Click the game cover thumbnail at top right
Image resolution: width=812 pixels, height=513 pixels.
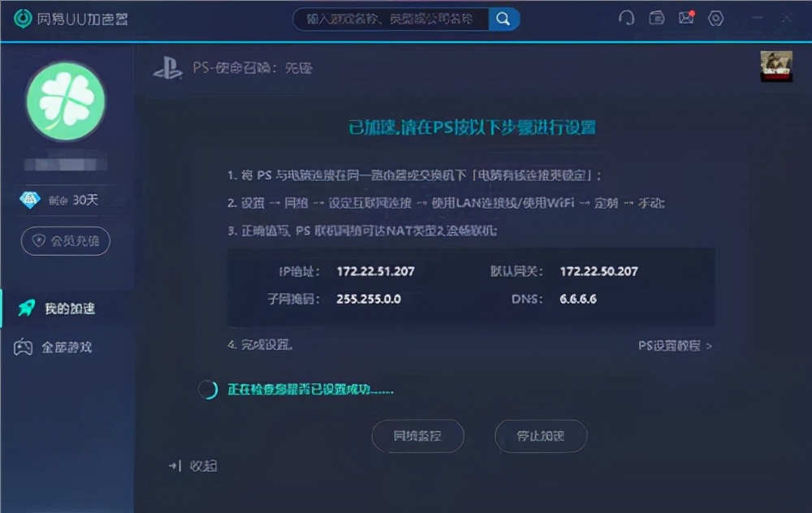point(776,67)
